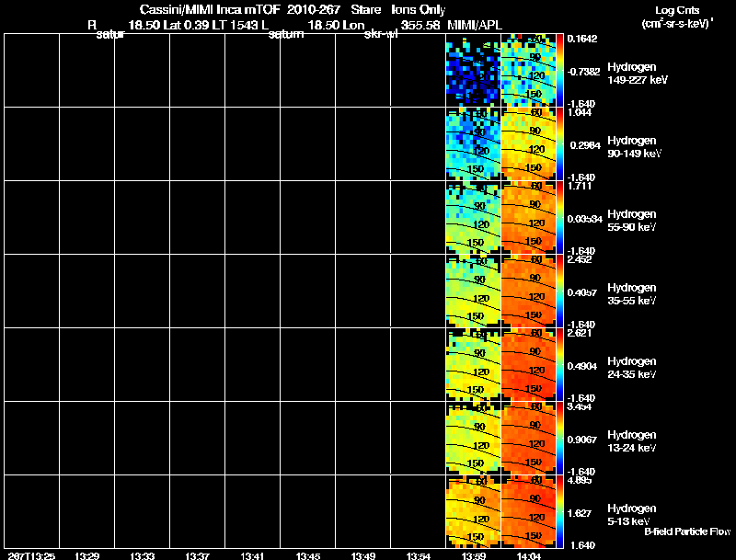Click the 149-227 keV Hydrogen image at 13:59
This screenshot has height=560, width=736.
[473, 71]
